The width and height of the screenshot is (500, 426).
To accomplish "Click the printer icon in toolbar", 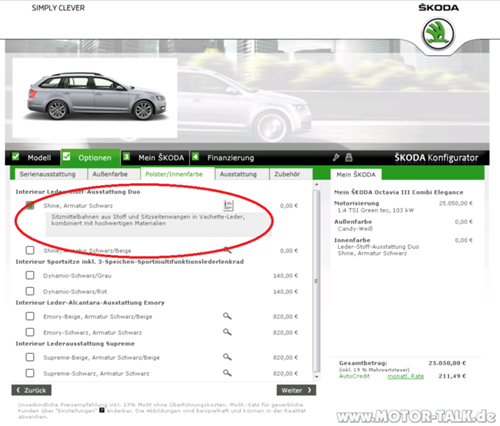I will [349, 157].
